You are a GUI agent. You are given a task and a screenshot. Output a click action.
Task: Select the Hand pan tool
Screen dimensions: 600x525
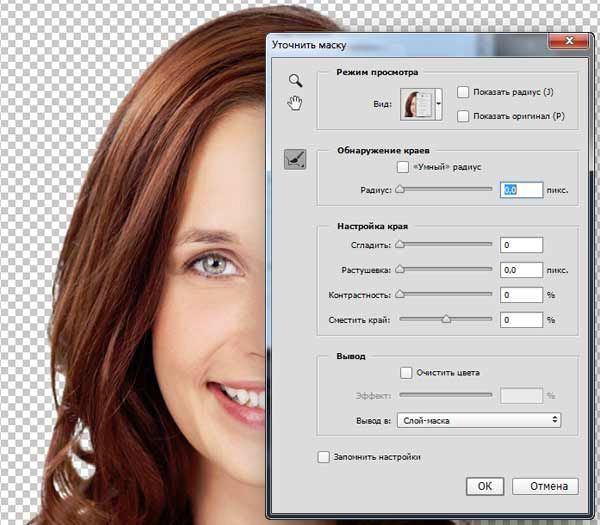[295, 103]
